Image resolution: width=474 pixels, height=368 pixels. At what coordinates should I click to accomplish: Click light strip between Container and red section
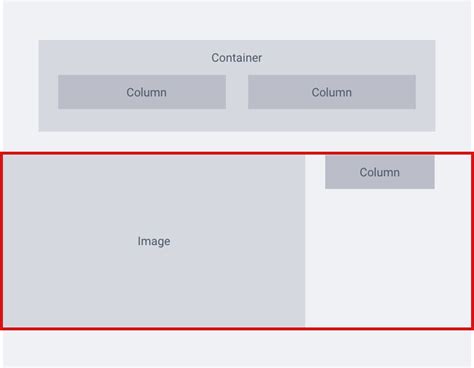(x=237, y=142)
